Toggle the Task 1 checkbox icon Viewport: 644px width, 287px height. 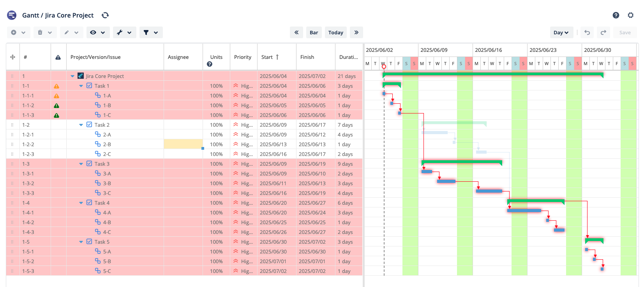pos(89,86)
